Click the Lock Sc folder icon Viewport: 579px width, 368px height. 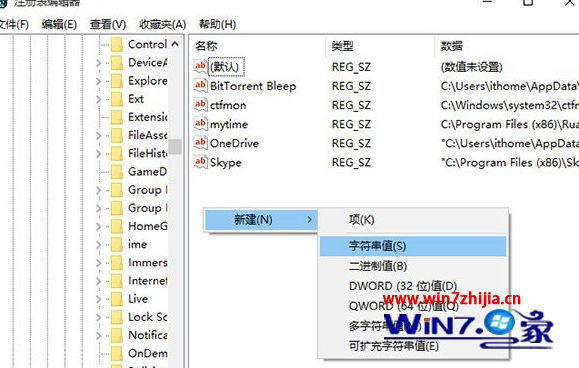pos(117,317)
